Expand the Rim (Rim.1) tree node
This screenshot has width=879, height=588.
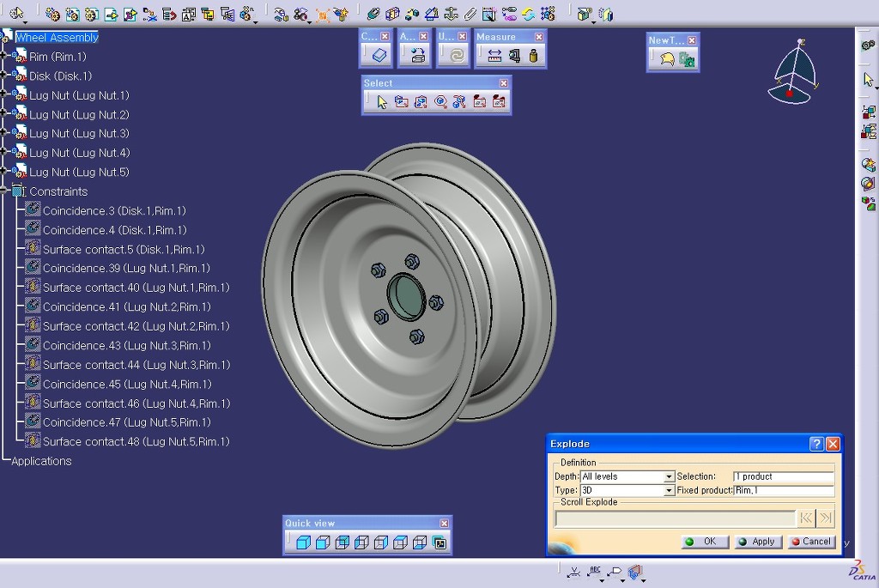[x=4, y=57]
